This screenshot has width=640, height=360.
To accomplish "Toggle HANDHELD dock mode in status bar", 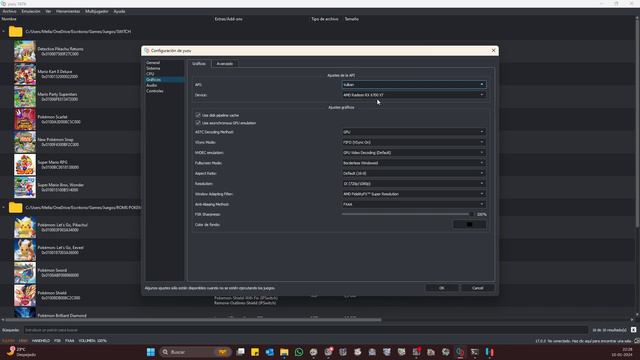I will [x=41, y=340].
